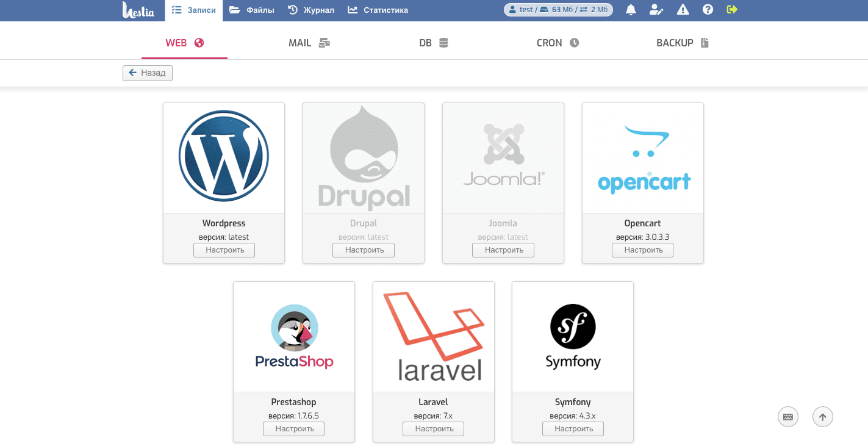Screen dimensions: 868x446
Task: Open the help question mark icon
Action: click(708, 10)
